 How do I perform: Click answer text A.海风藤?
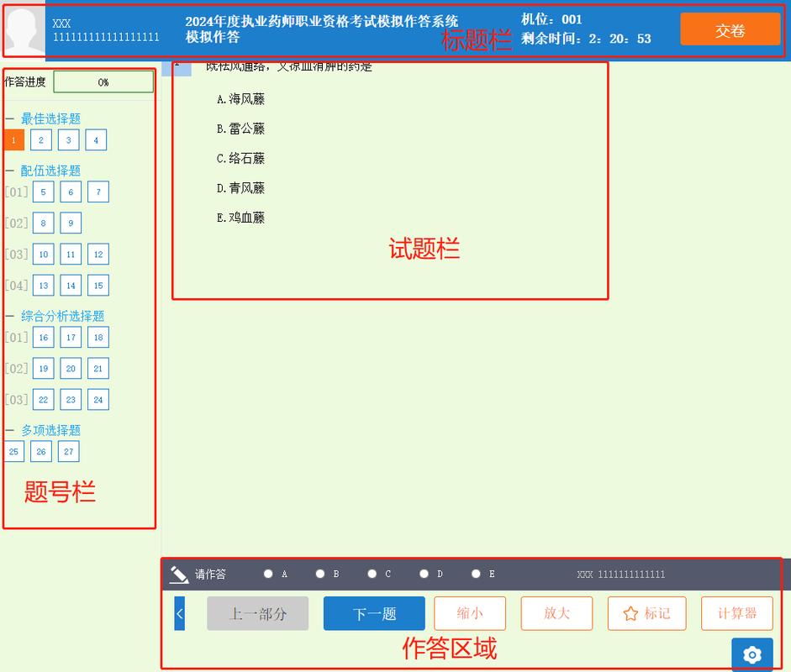240,99
